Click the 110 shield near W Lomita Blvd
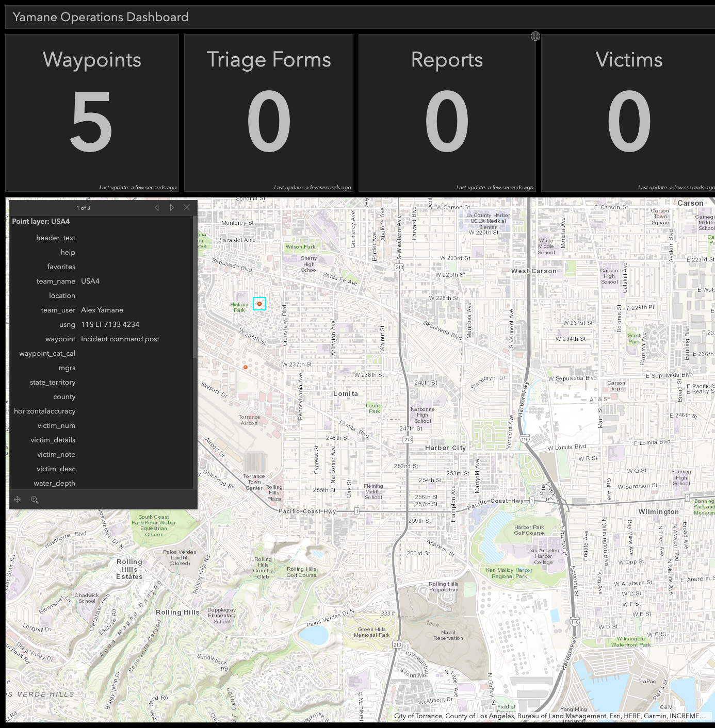This screenshot has width=715, height=728. (x=525, y=439)
